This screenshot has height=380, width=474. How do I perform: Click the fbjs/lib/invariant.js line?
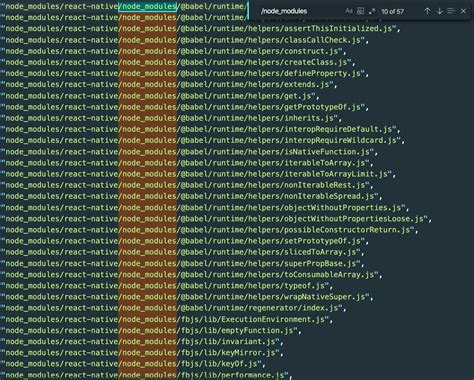142,342
